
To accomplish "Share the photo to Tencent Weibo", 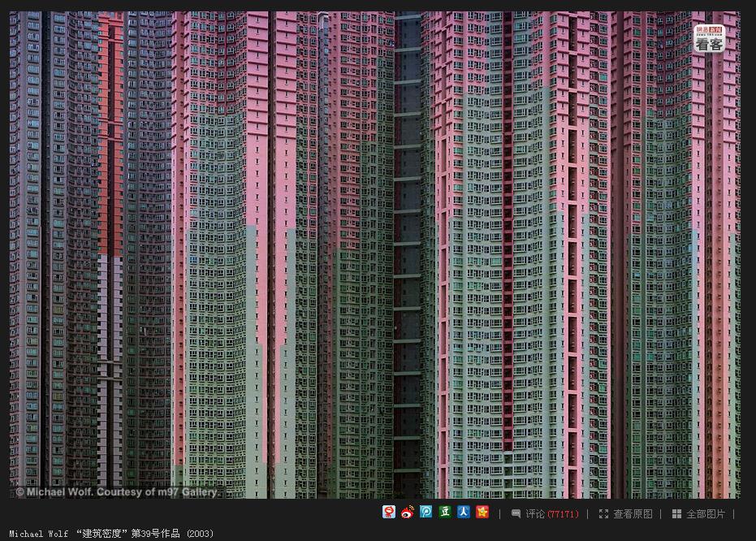I will coord(426,512).
